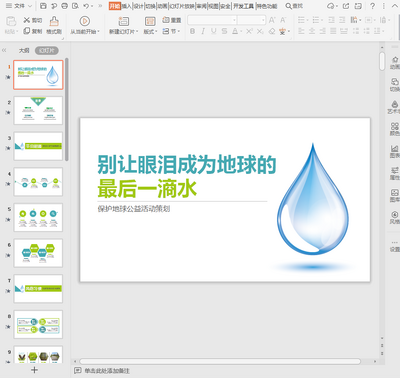
Task: Collapse the ribbon with the up chevron
Action: point(395,6)
